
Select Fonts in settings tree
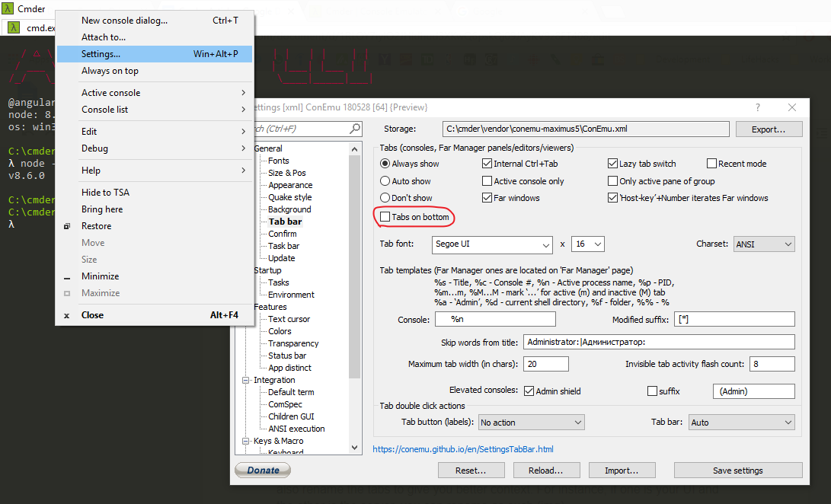click(278, 161)
